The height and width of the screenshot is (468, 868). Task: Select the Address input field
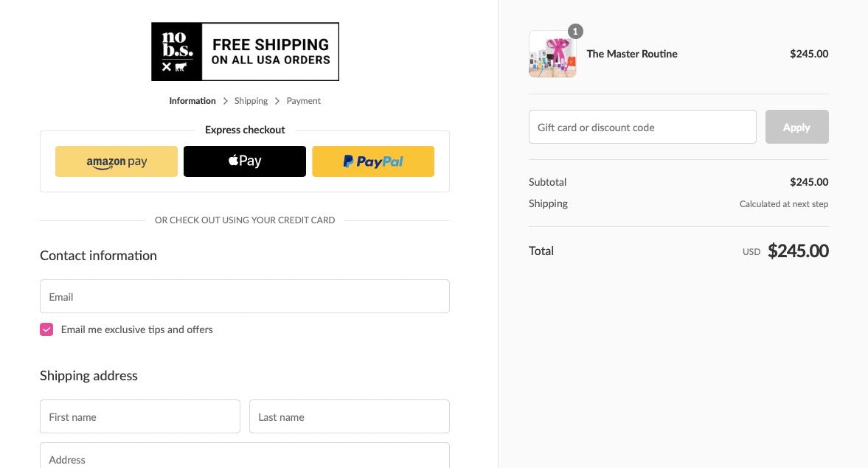tap(245, 455)
